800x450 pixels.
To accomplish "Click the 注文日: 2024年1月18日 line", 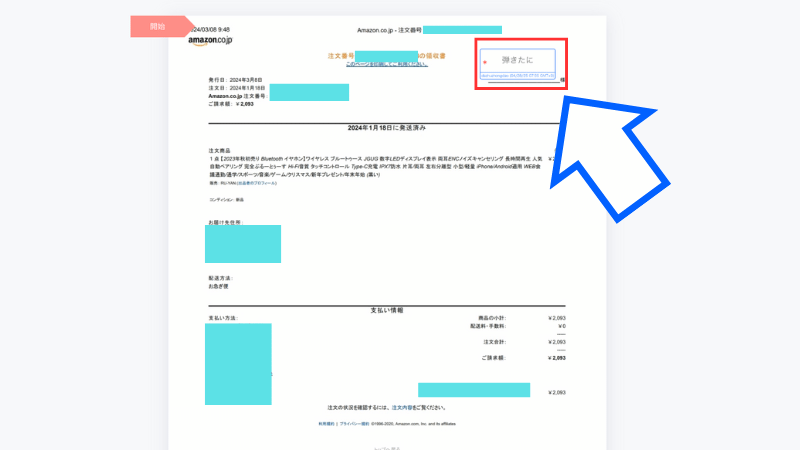I will [237, 88].
